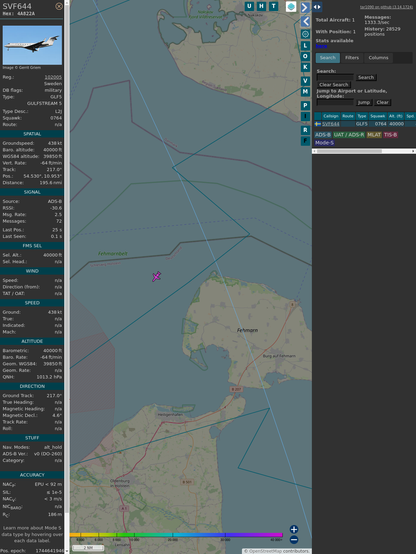Screen dimensions: 416x554
Task: Toggle the M multi-select button
Action: click(x=305, y=92)
